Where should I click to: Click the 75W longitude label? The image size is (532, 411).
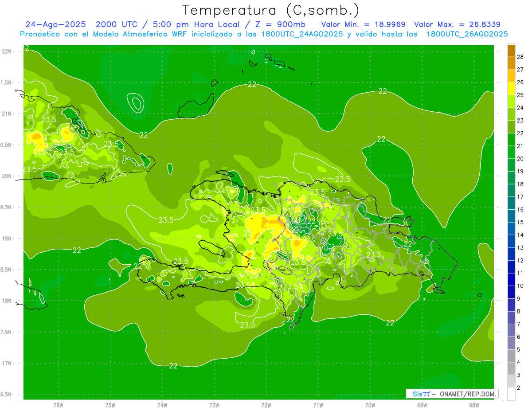click(x=110, y=405)
